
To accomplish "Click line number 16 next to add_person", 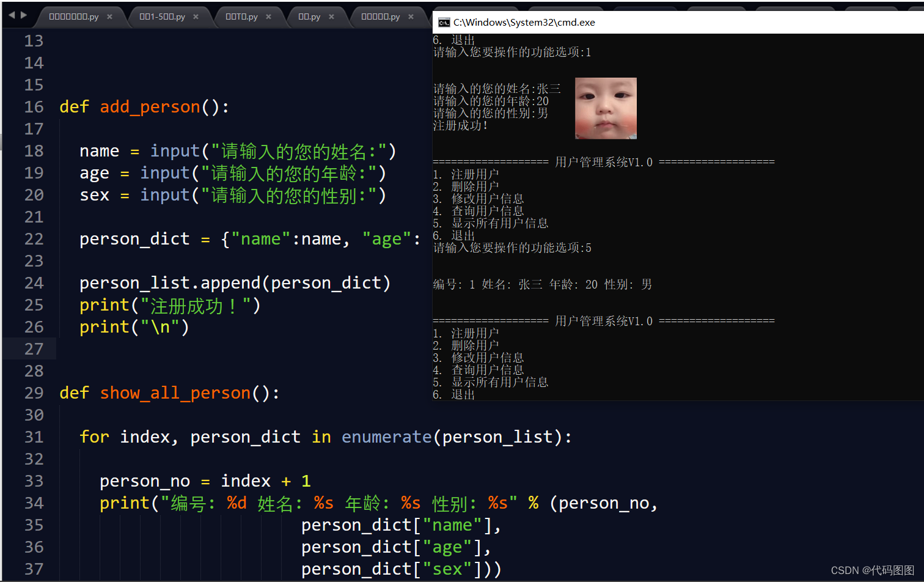I will [34, 106].
